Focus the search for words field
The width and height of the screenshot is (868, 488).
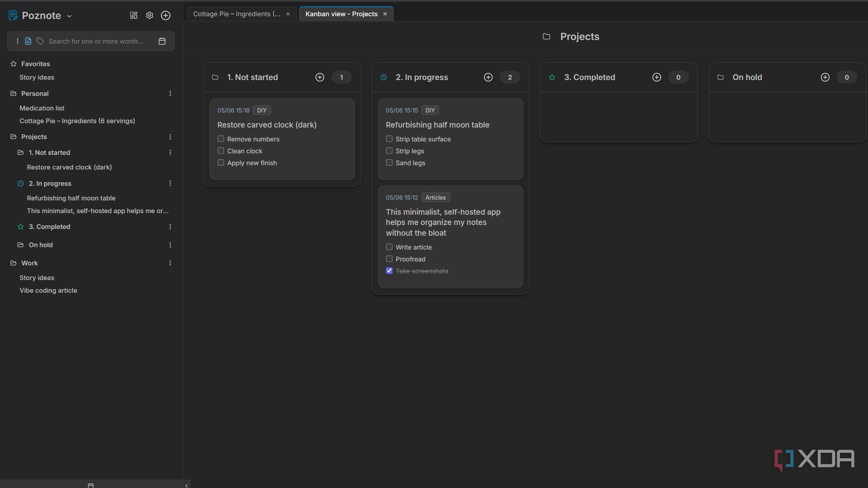tap(96, 41)
